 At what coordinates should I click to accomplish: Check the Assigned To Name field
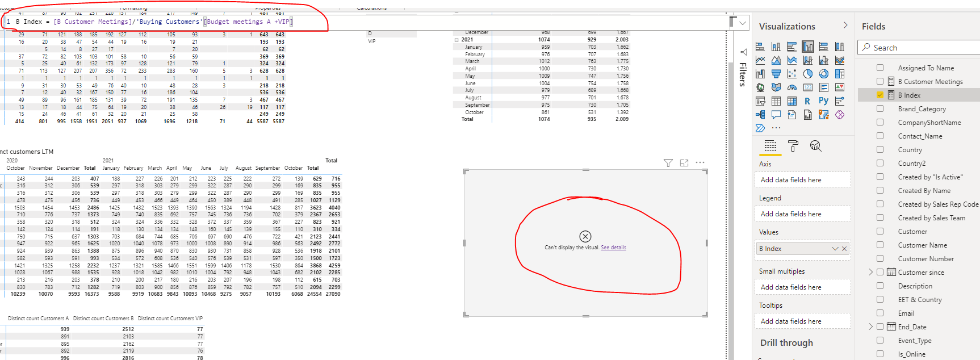880,68
